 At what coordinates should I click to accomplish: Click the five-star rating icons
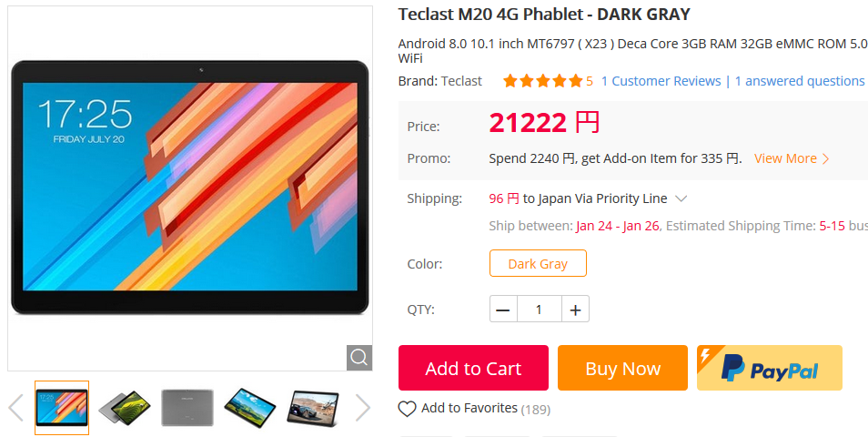coord(542,81)
